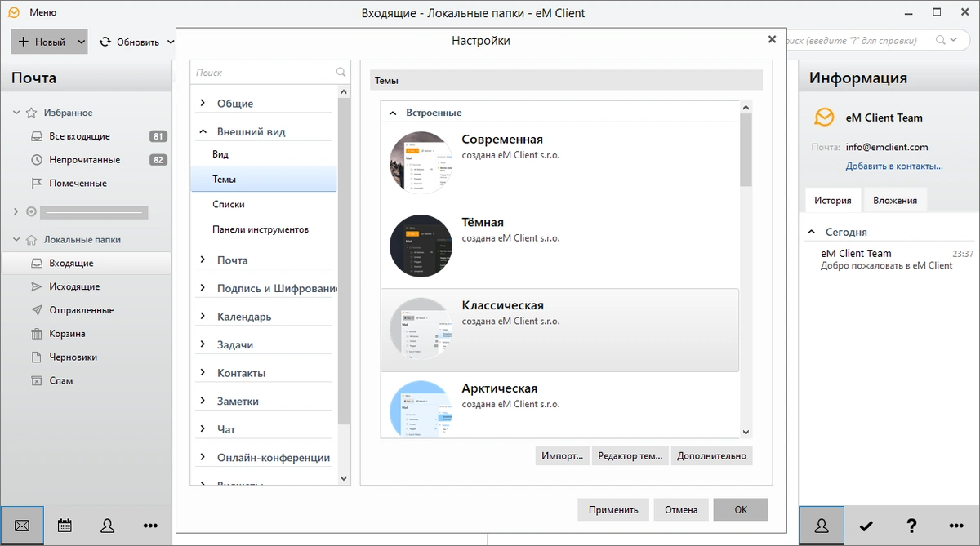
Task: Click the star icon beside Избранное
Action: point(31,113)
